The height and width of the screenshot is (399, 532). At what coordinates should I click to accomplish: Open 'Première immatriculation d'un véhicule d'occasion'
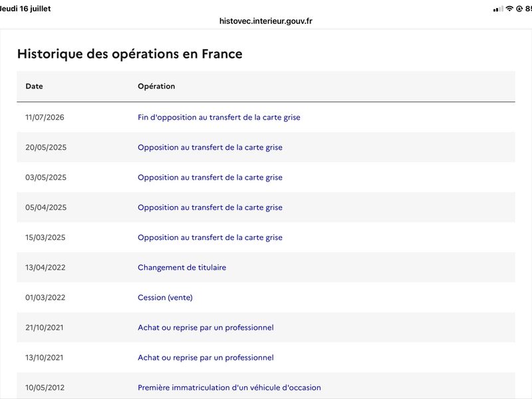(229, 388)
